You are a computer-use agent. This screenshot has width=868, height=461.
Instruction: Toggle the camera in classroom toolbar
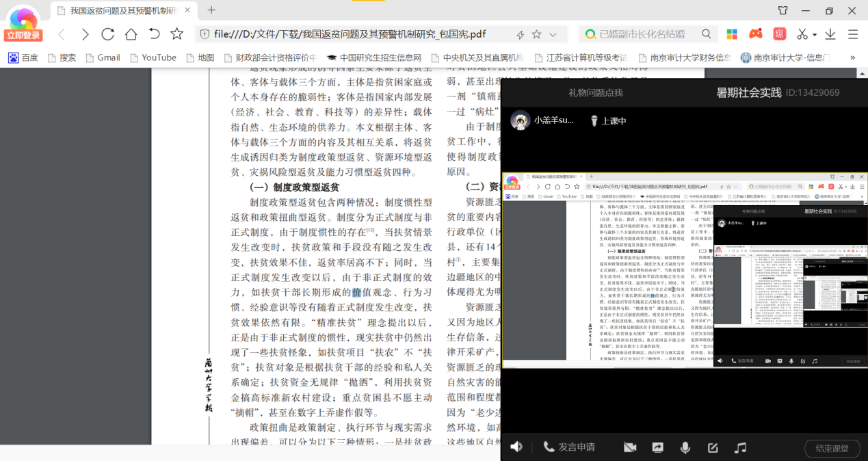pyautogui.click(x=630, y=447)
